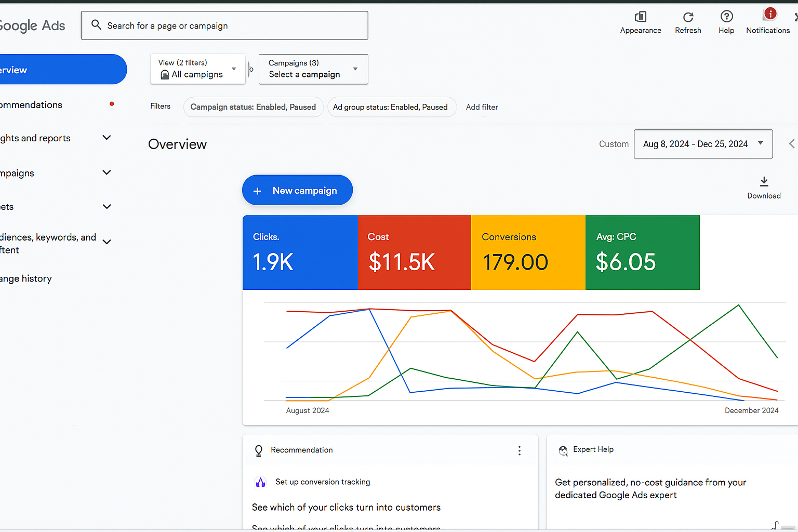Select the red Cost metric tile
798x532 pixels.
[x=415, y=252]
